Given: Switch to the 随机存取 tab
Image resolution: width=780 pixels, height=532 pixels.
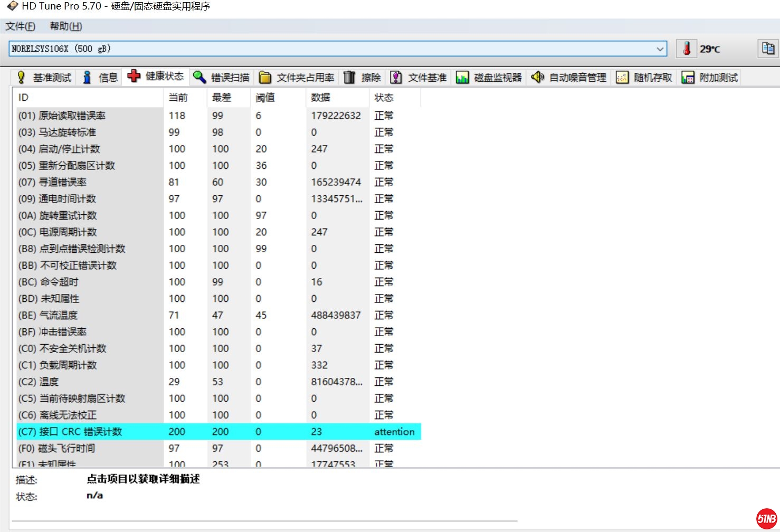Looking at the screenshot, I should 645,78.
